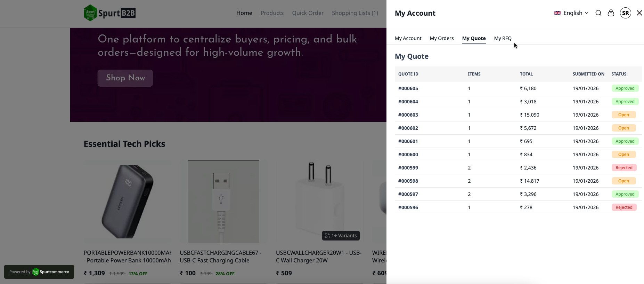This screenshot has width=644, height=284.
Task: Select the Approved status badge on quote #000605
Action: click(x=625, y=88)
